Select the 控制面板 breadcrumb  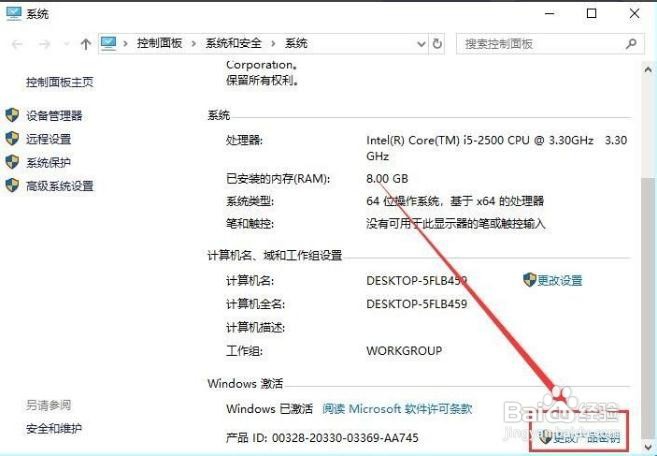coord(159,43)
